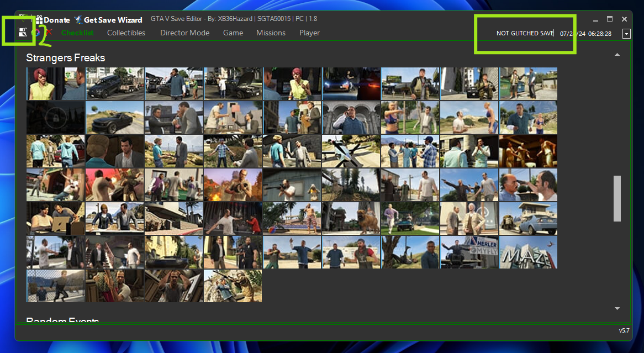Select the guard booth blue car thumbnail
The height and width of the screenshot is (353, 644).
pos(528,219)
